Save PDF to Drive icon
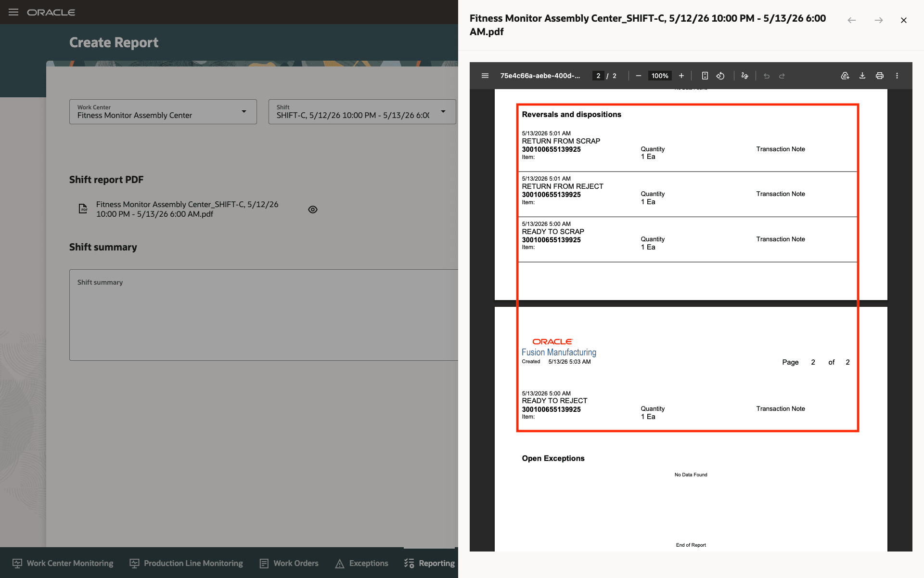Image resolution: width=924 pixels, height=578 pixels. pyautogui.click(x=845, y=76)
